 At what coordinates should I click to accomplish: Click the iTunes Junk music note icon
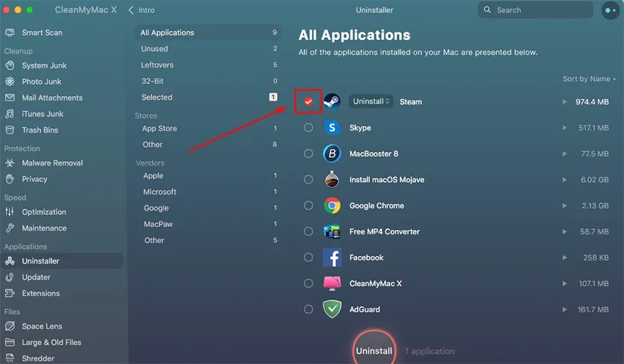tap(10, 114)
